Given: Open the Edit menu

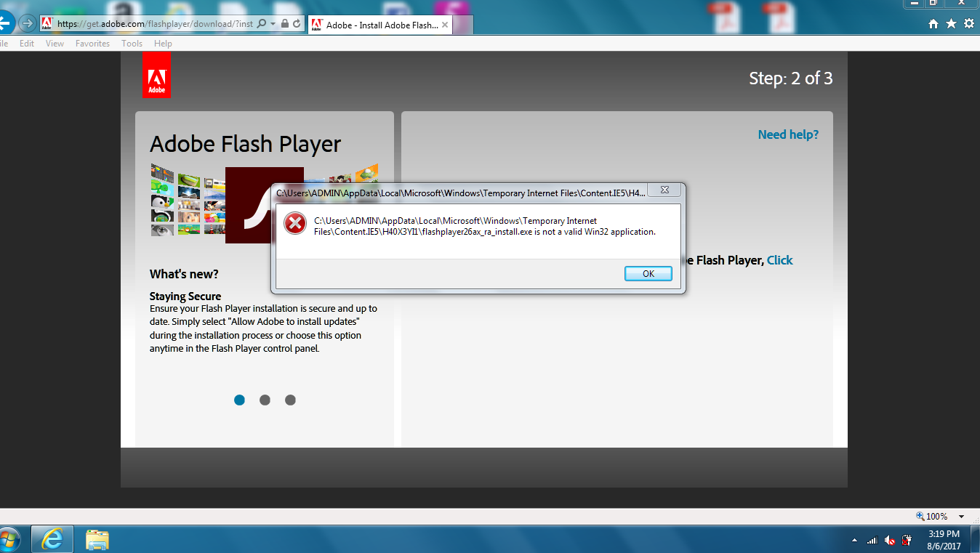Looking at the screenshot, I should coord(27,44).
